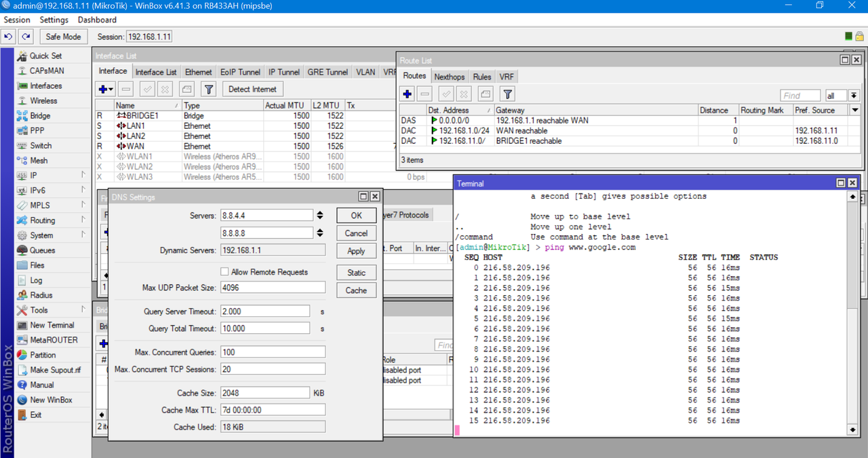
Task: Open the Dashboard menu
Action: point(97,20)
